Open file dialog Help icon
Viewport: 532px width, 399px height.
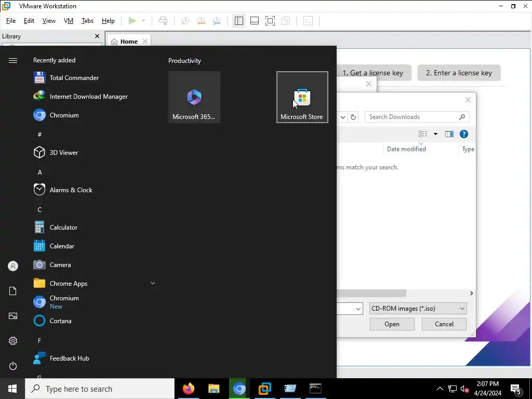(x=464, y=134)
